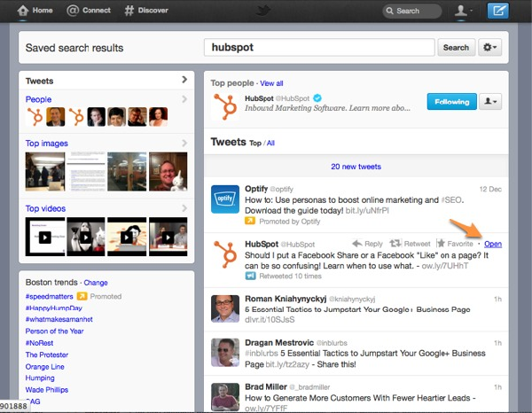Open the #whatmakesamanhot trend
The width and height of the screenshot is (532, 413).
pyautogui.click(x=59, y=319)
